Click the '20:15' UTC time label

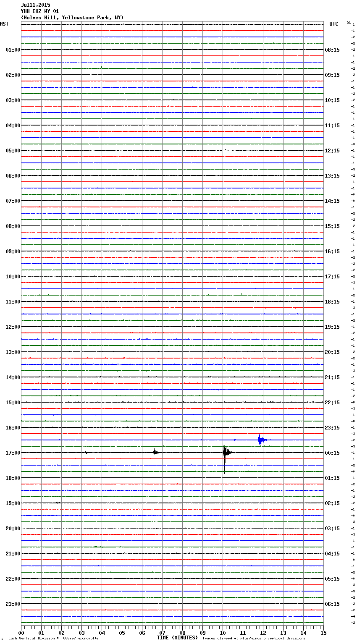pos(332,352)
